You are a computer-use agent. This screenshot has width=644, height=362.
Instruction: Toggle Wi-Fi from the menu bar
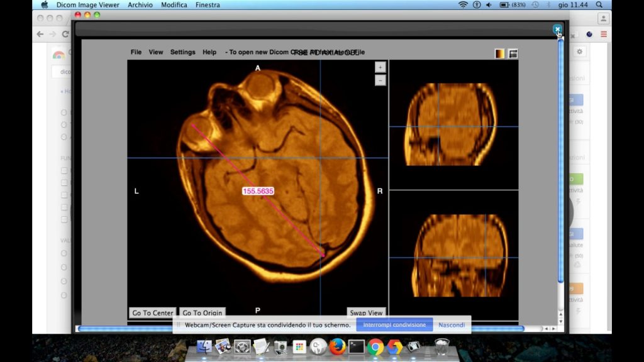tap(464, 4)
